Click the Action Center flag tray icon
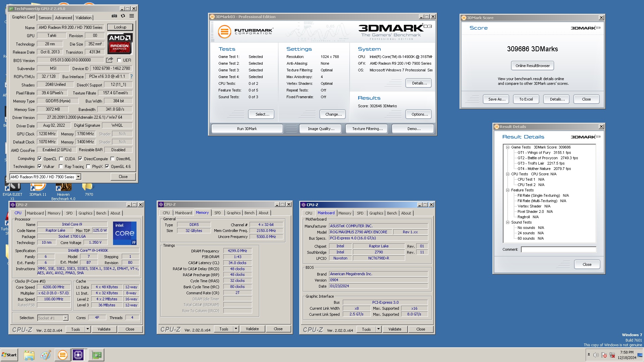Image resolution: width=644 pixels, height=362 pixels. (x=604, y=355)
